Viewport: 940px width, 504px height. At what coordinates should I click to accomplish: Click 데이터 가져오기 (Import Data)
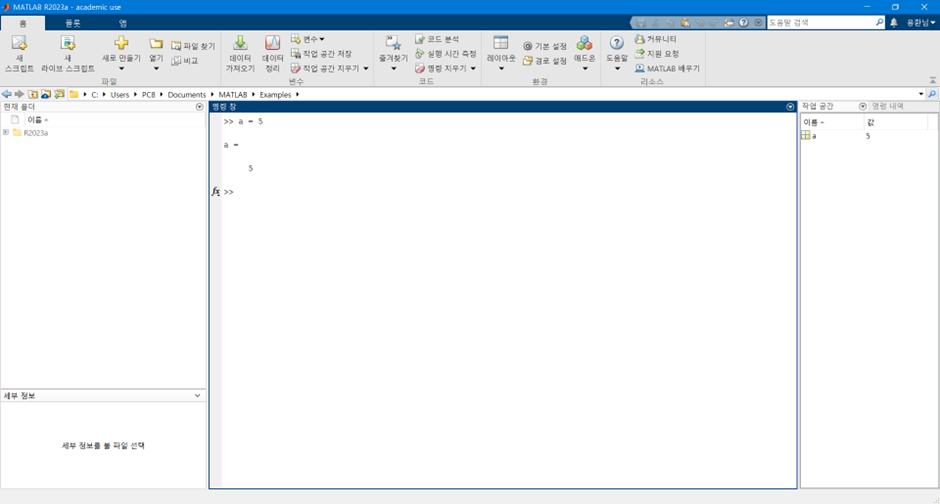(240, 53)
